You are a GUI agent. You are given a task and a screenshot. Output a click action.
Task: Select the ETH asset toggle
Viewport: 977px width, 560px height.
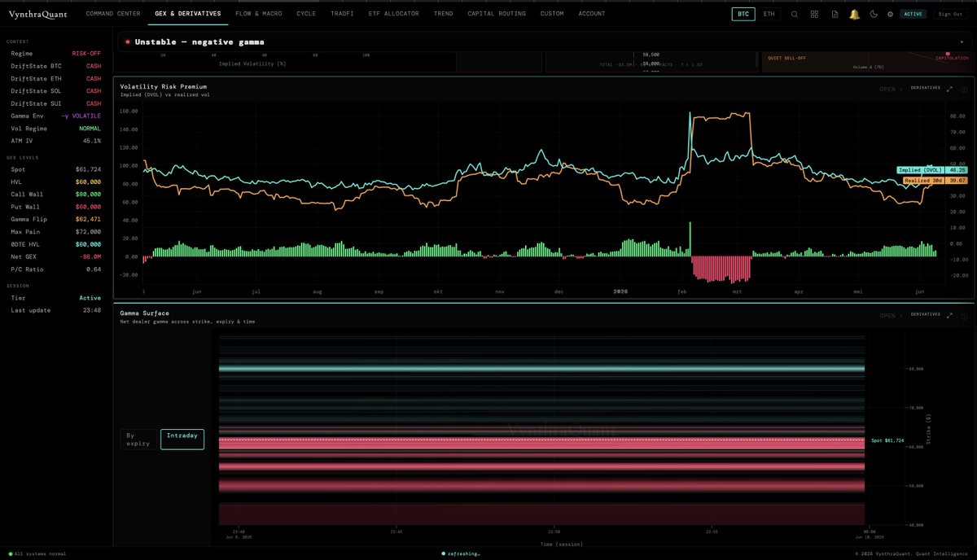coord(769,14)
